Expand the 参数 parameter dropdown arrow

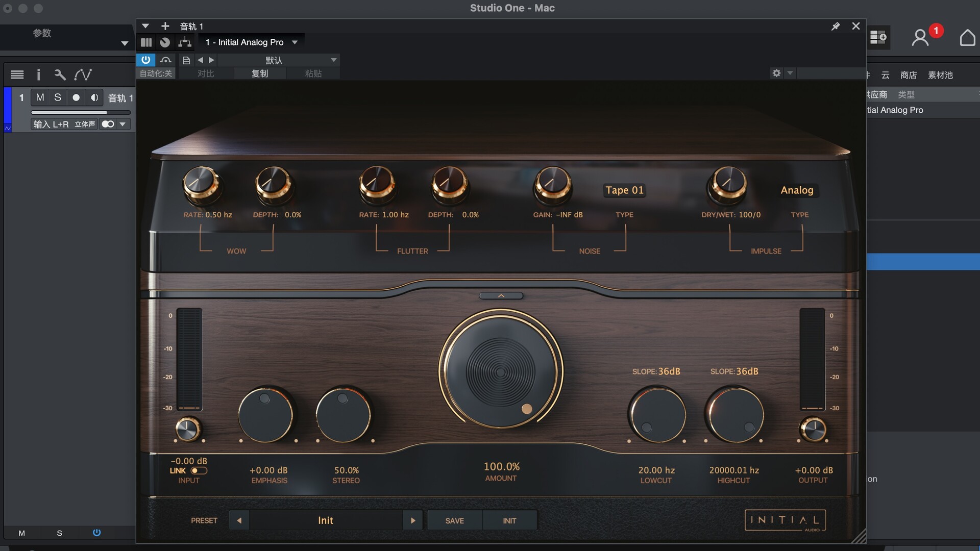click(125, 43)
